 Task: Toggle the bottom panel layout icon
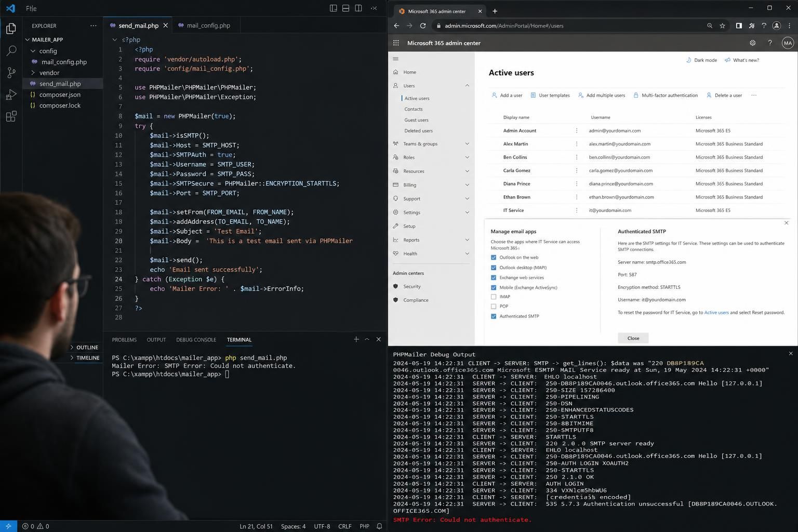click(x=345, y=8)
